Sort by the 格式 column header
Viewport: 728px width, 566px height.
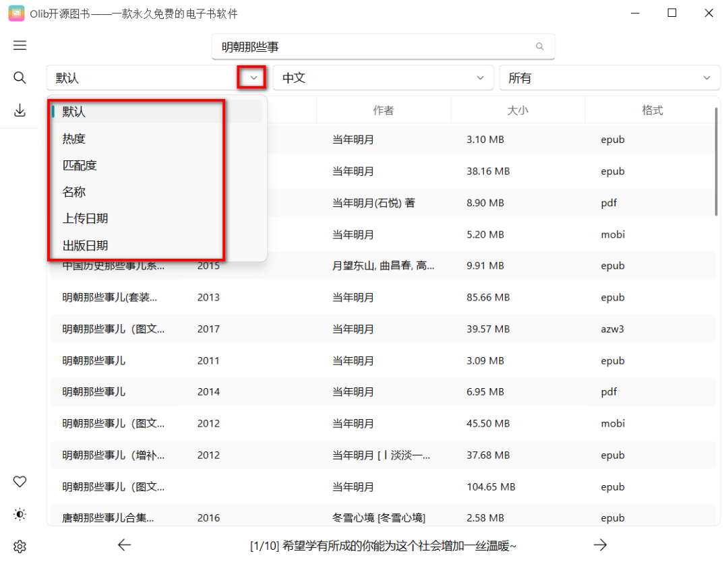click(652, 111)
